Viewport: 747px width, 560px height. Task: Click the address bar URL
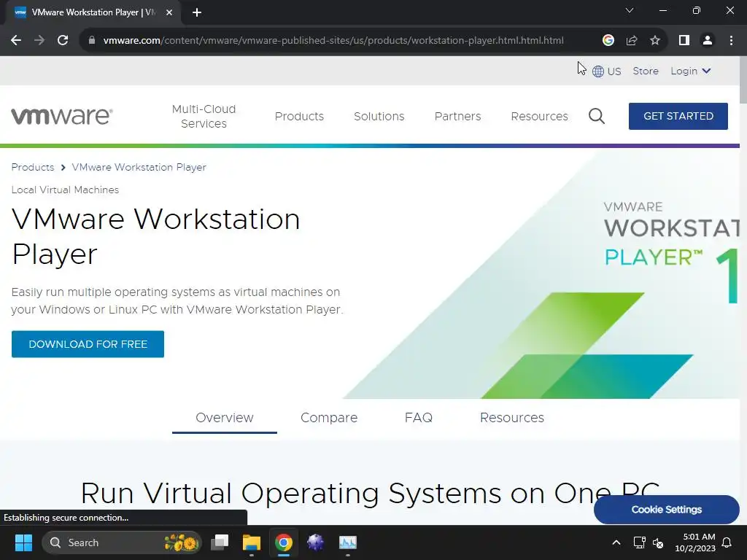coord(333,41)
